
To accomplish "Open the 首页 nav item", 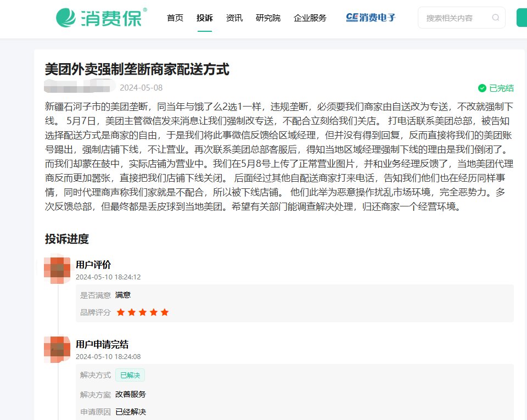I will (x=175, y=18).
